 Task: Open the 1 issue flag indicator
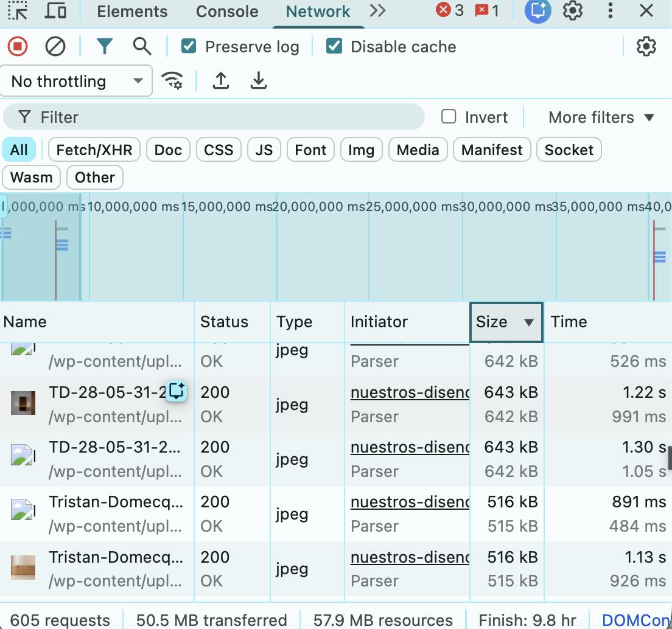[488, 10]
